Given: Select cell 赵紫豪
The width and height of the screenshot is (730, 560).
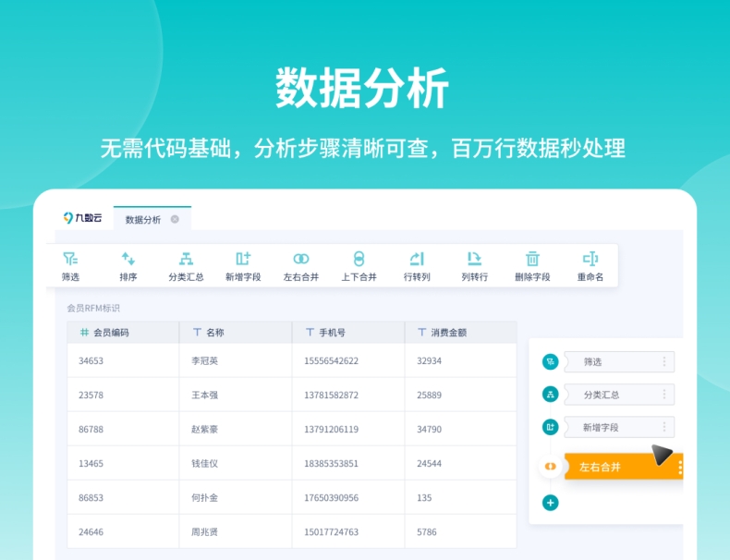Looking at the screenshot, I should pos(236,429).
